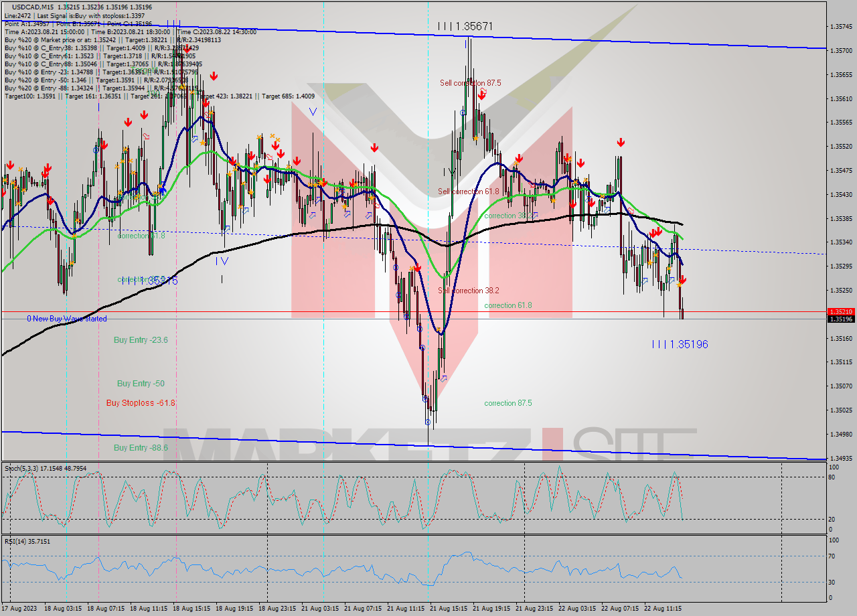The width and height of the screenshot is (857, 616).
Task: Select the yellow star marker near the latest candles
Action: pyautogui.click(x=678, y=284)
